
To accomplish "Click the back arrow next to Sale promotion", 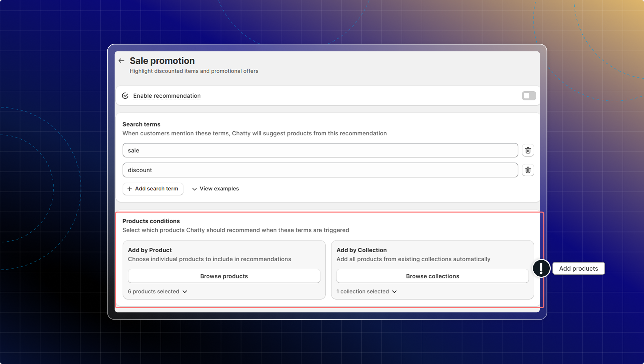I will click(121, 61).
